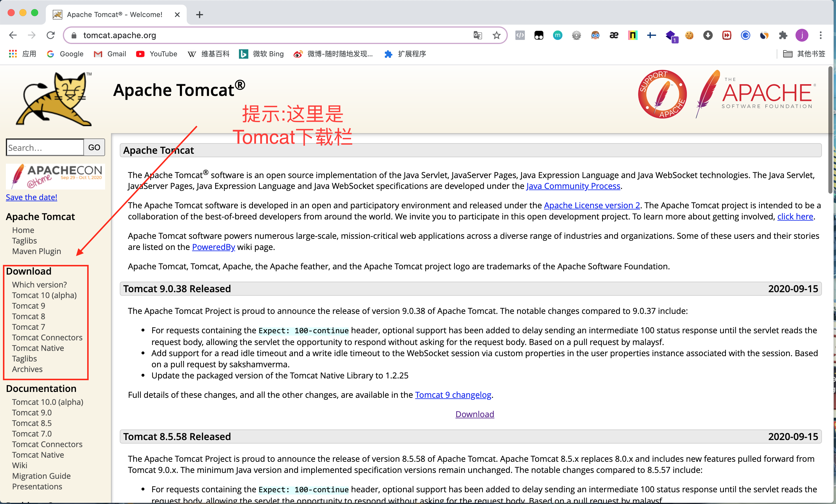Select the Tomcat 9 download link
The width and height of the screenshot is (836, 504).
(28, 306)
